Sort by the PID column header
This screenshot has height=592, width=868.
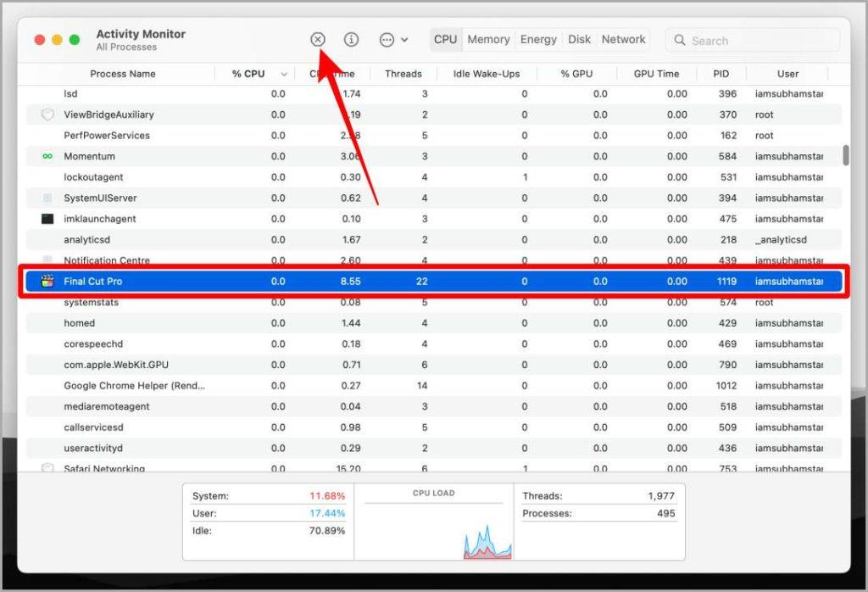click(x=721, y=74)
